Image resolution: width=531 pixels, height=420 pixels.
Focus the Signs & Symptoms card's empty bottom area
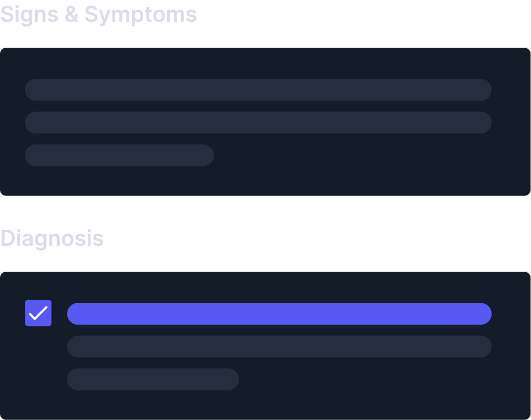[x=265, y=181]
